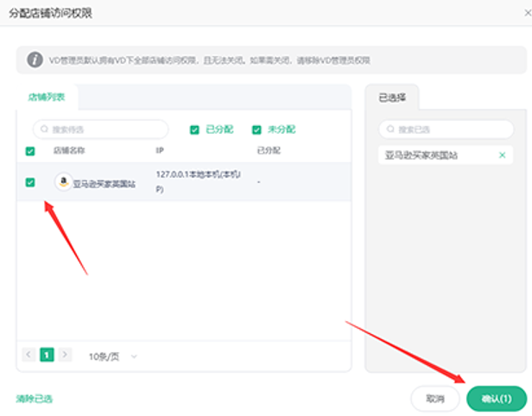
Task: Confirm with the 确认(1) button
Action: pos(497,399)
